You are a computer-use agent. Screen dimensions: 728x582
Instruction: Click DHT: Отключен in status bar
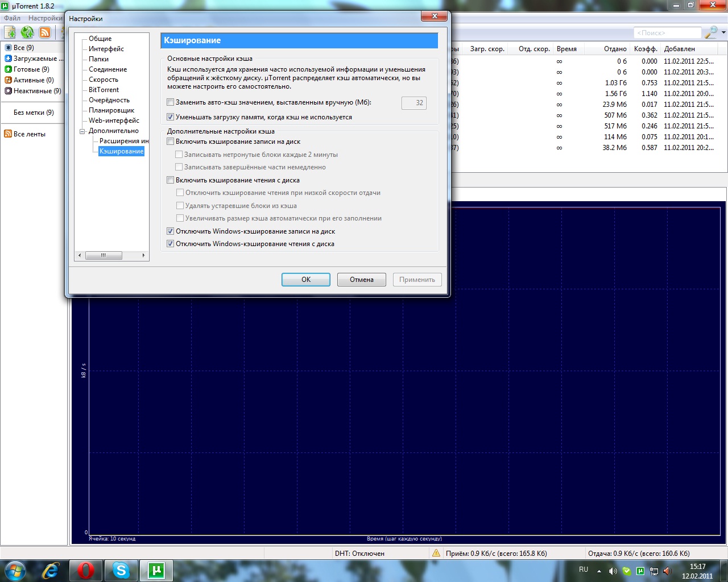(x=359, y=553)
